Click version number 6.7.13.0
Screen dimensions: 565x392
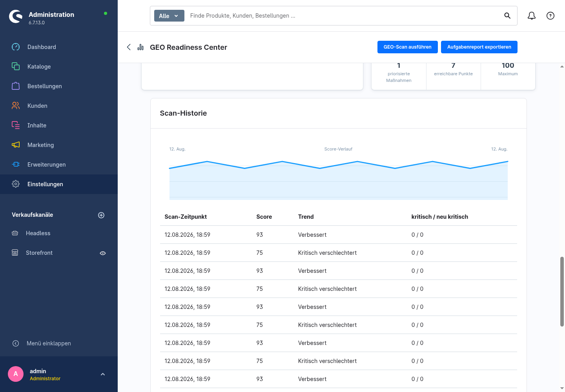[x=36, y=23]
